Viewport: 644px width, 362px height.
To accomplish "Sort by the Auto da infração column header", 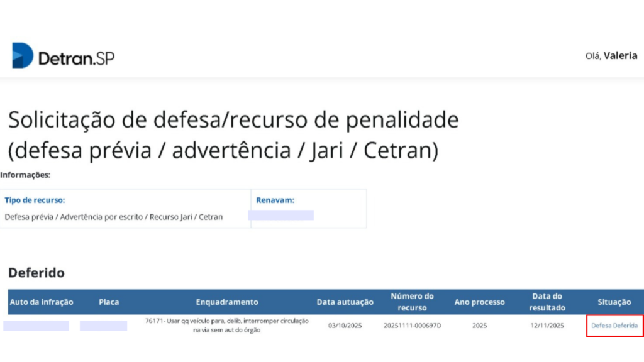I will [42, 302].
